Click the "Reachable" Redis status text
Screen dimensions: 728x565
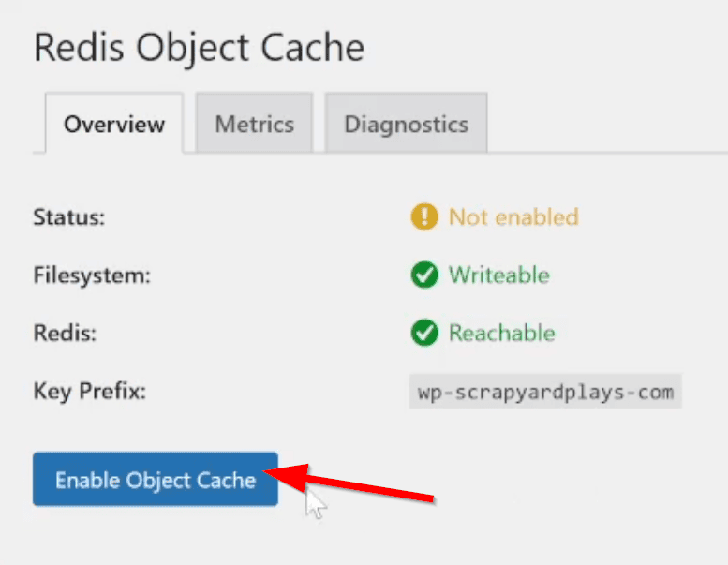click(501, 334)
